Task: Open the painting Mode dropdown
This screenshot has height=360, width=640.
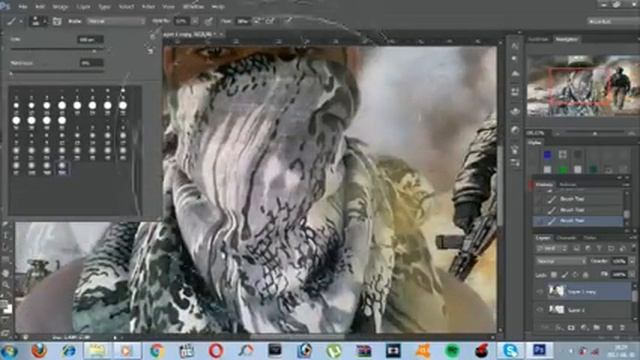Action: [116, 21]
